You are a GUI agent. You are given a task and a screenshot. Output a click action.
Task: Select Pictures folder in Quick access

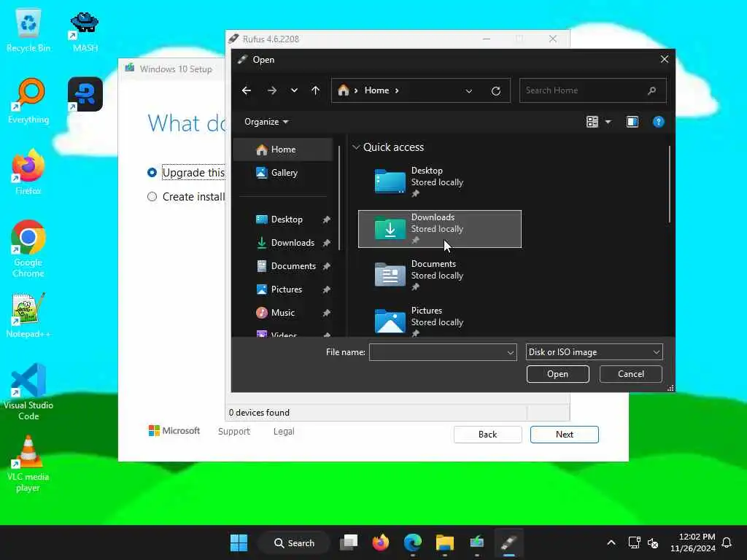pyautogui.click(x=440, y=321)
